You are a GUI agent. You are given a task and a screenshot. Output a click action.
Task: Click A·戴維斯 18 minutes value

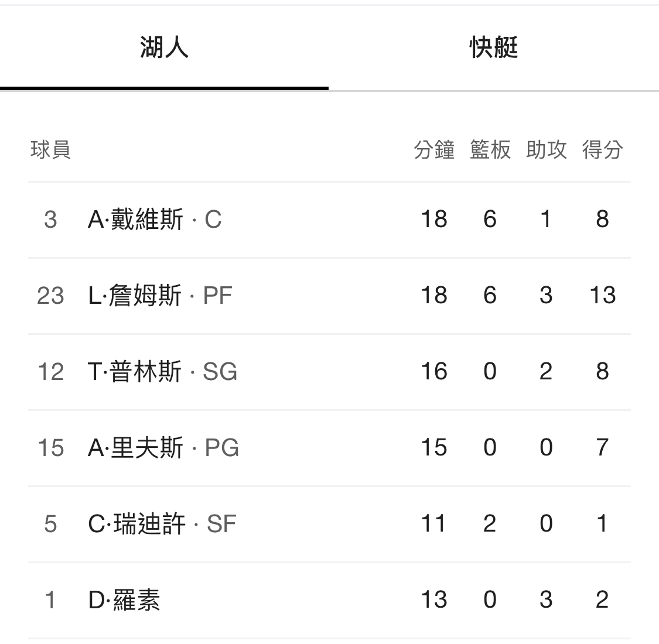433,220
